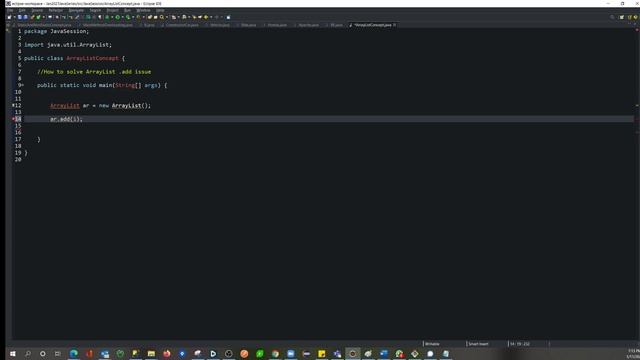640x360 pixels.
Task: Click the Run External Tools icon
Action: pyautogui.click(x=138, y=17)
